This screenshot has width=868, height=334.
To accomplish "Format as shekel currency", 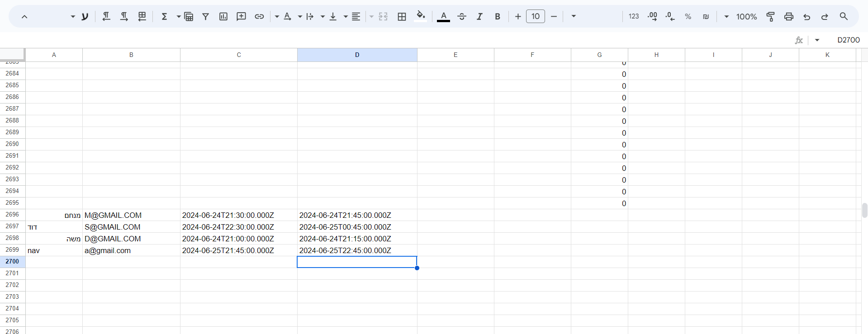I will tap(706, 16).
